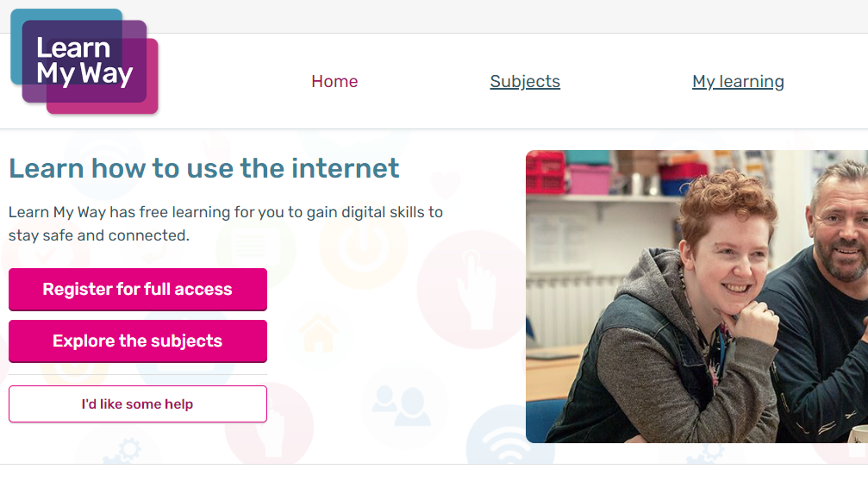The width and height of the screenshot is (868, 488).
Task: Click Register for full access button
Action: (x=138, y=289)
